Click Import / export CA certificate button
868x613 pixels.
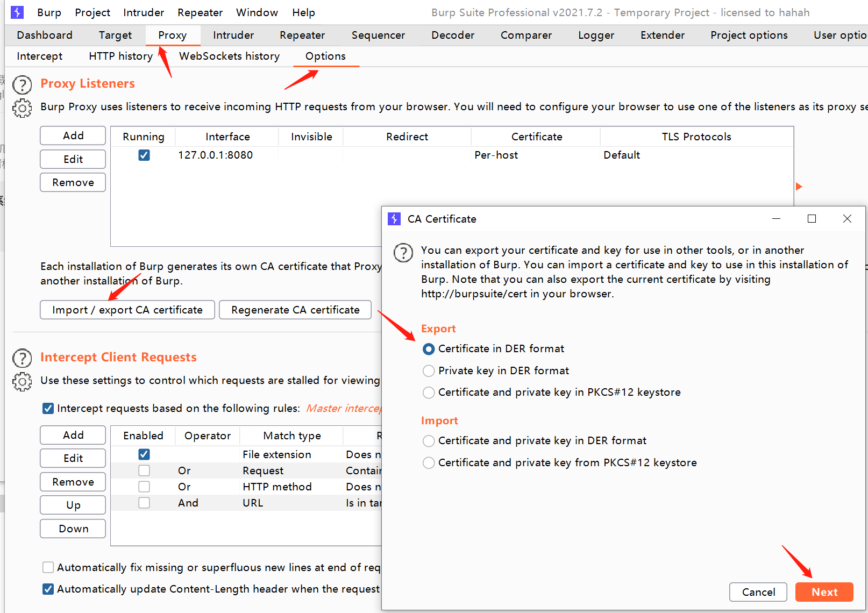tap(127, 310)
